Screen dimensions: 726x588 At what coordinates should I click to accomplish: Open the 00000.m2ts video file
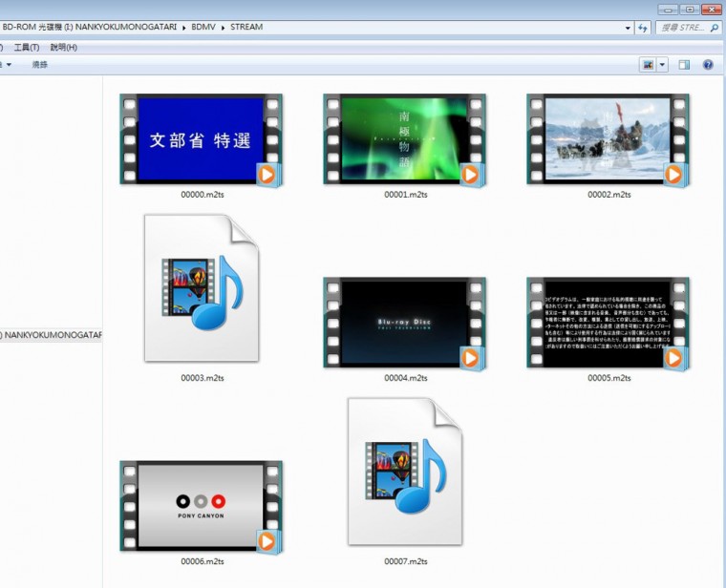(x=202, y=139)
